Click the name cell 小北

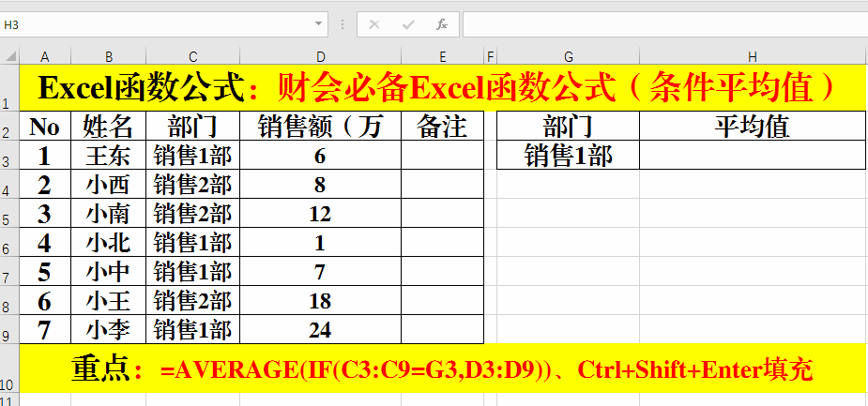tap(109, 242)
